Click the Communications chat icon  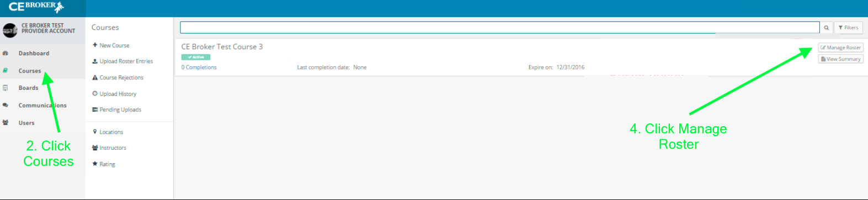coord(6,105)
